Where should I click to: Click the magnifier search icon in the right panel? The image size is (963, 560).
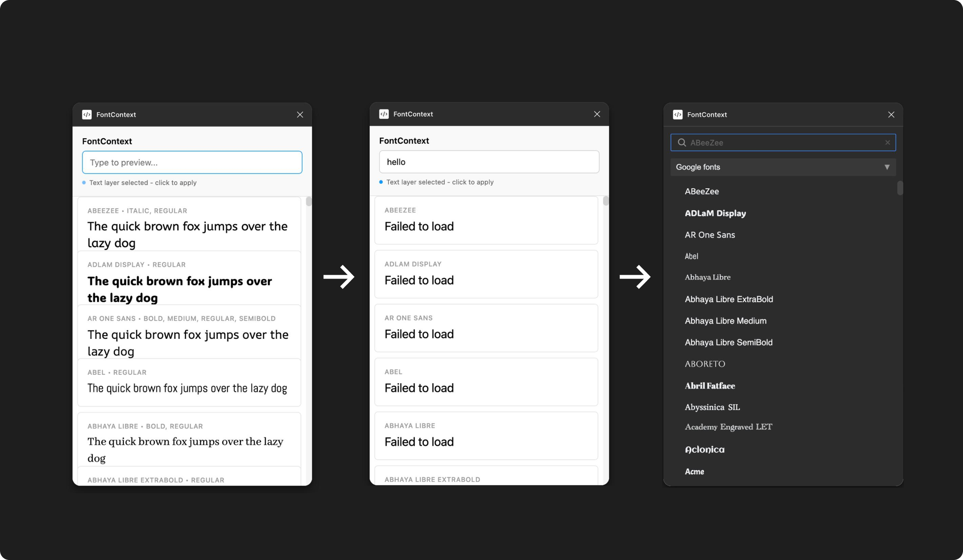(682, 143)
